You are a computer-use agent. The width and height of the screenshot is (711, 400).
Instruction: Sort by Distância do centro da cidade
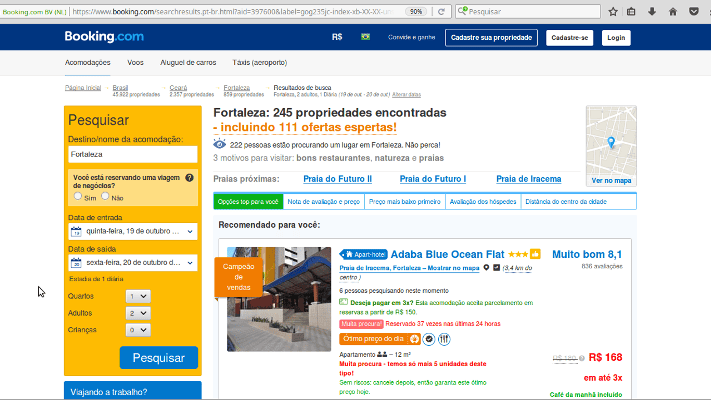[x=566, y=202]
